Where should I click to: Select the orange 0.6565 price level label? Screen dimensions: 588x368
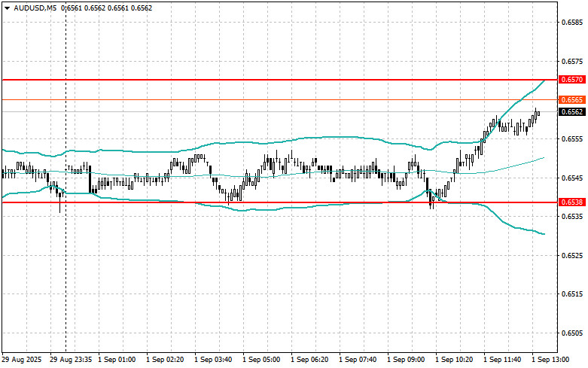[x=572, y=99]
